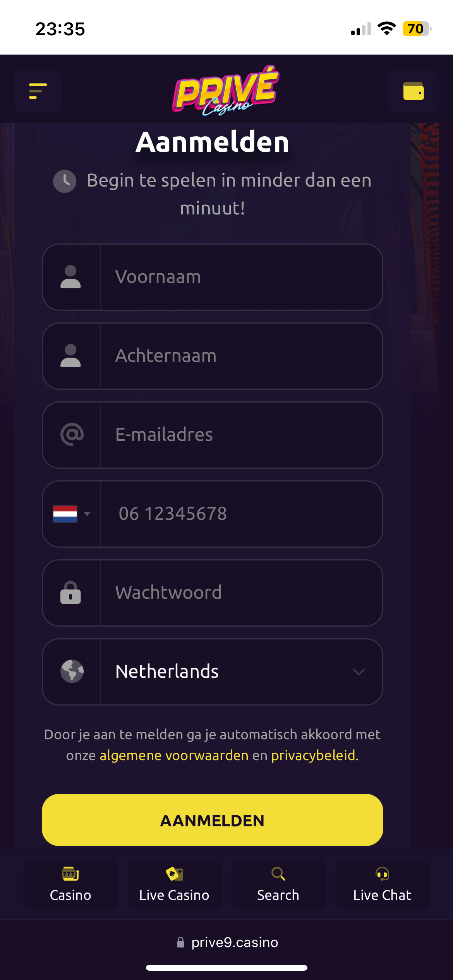Open the Search tab
The height and width of the screenshot is (980, 453).
pos(278,885)
